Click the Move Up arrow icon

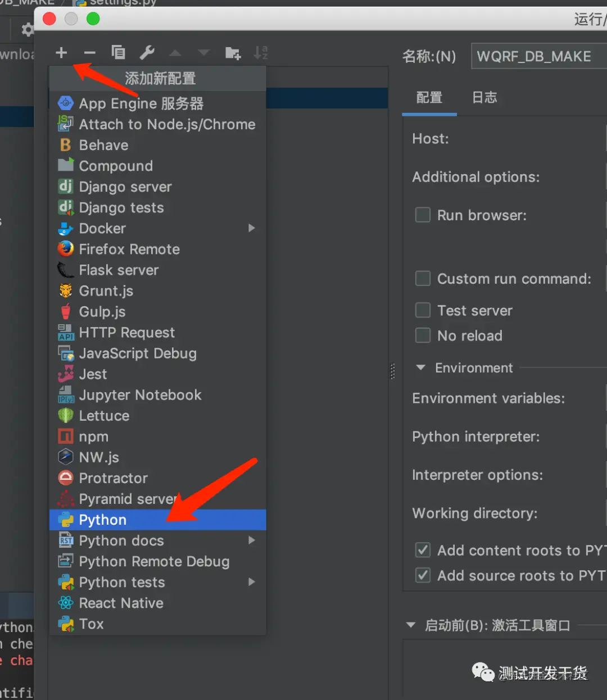coord(175,53)
